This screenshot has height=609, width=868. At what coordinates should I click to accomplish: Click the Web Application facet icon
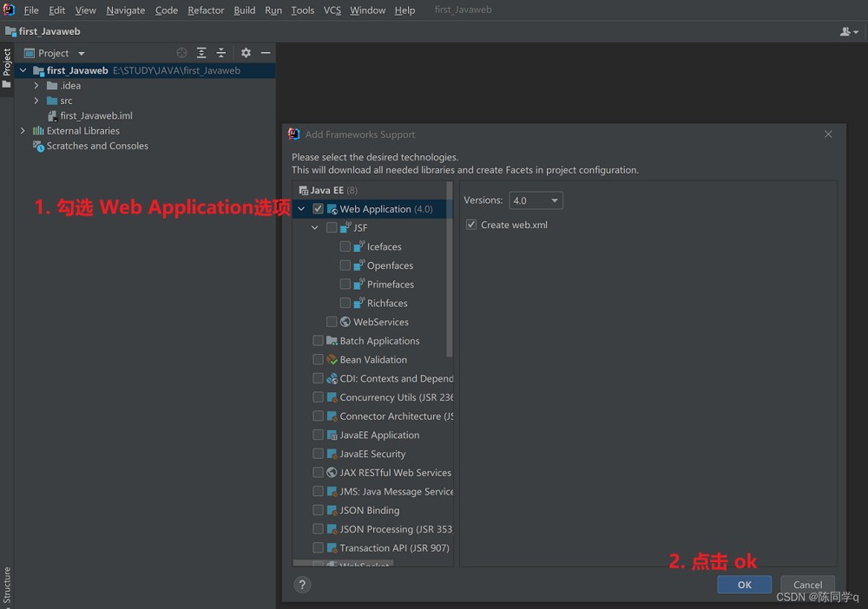pyautogui.click(x=332, y=209)
